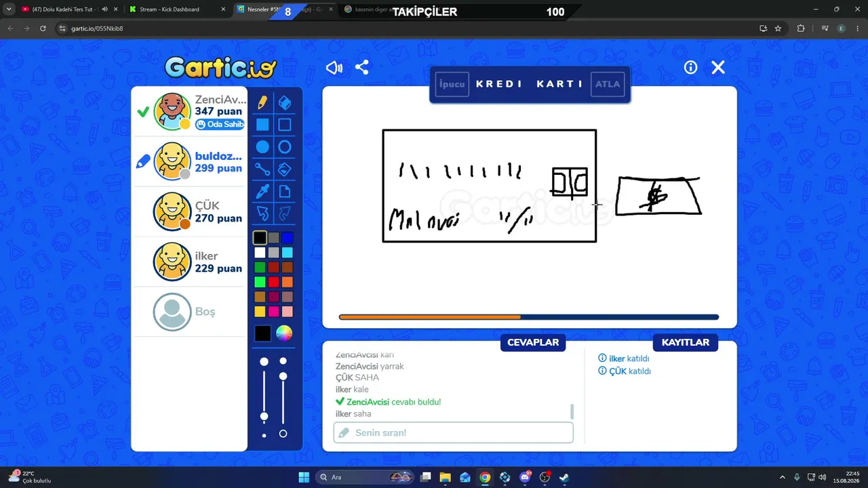
Task: Open the share room icon
Action: point(362,67)
